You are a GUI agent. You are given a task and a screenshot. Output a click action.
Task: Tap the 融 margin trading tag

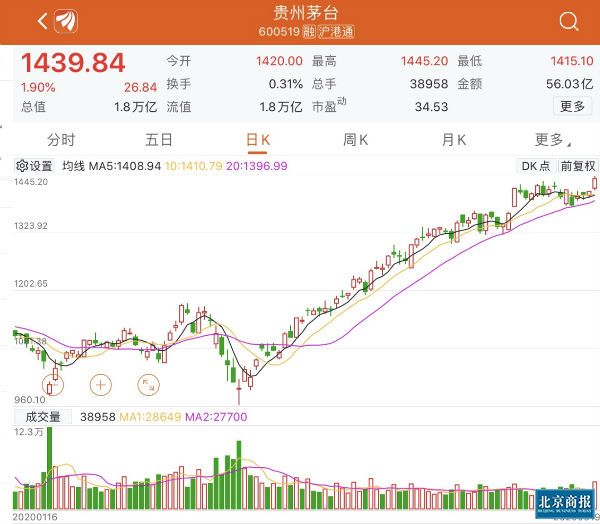click(309, 31)
